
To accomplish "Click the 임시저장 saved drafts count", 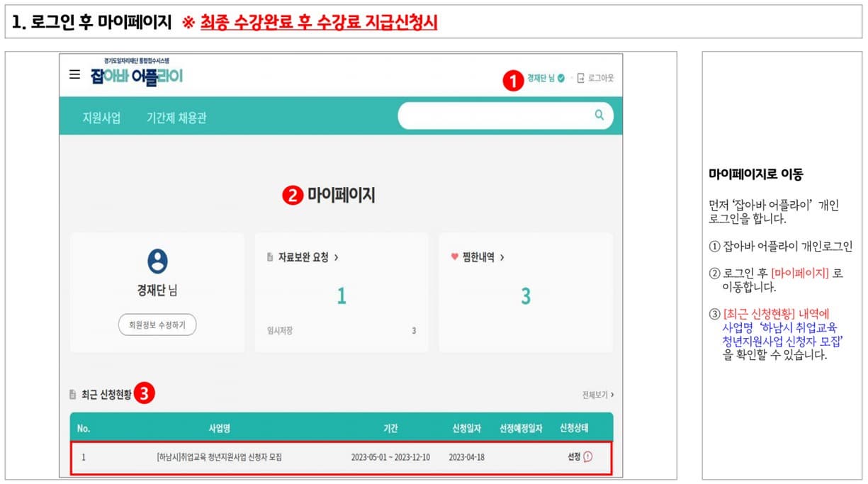I will (279, 331).
